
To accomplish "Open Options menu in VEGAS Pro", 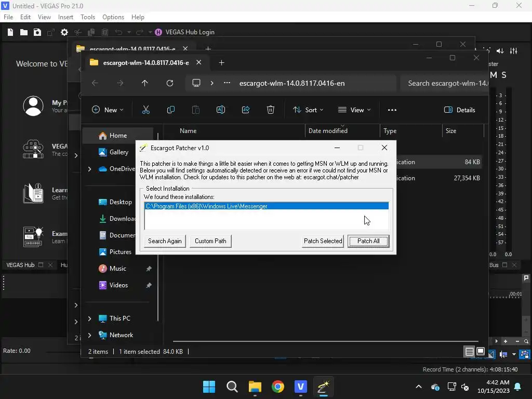I will coord(113,17).
